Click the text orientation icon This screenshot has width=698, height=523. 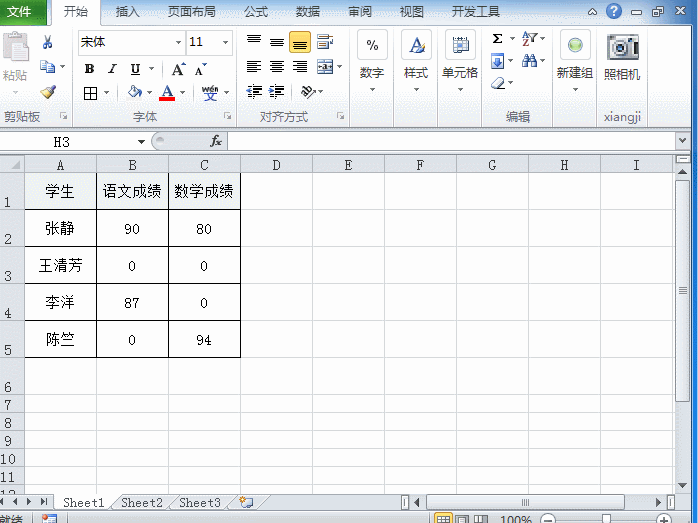[308, 92]
